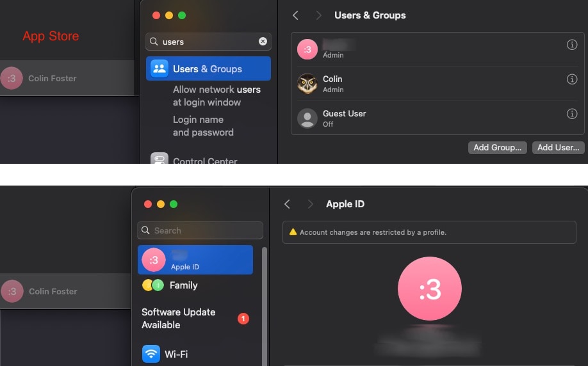588x366 pixels.
Task: Click App Store title text
Action: click(x=51, y=36)
